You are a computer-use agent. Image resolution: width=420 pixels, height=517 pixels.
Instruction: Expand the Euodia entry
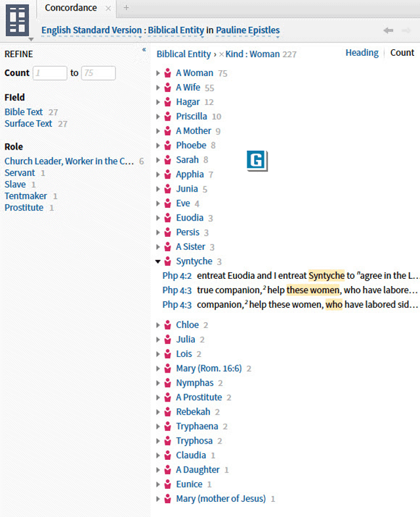(158, 218)
